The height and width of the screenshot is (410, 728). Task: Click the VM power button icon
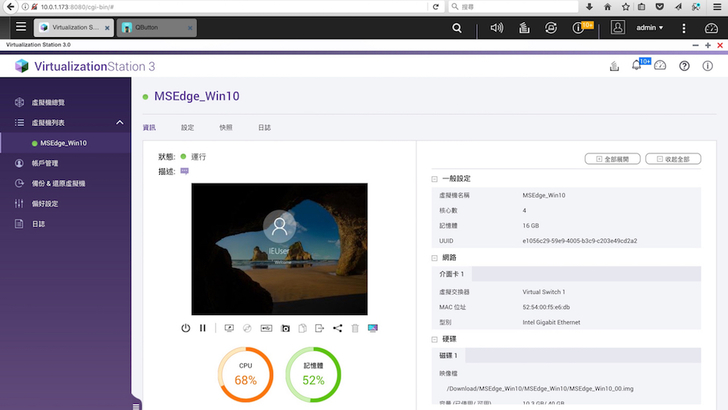[x=185, y=328]
